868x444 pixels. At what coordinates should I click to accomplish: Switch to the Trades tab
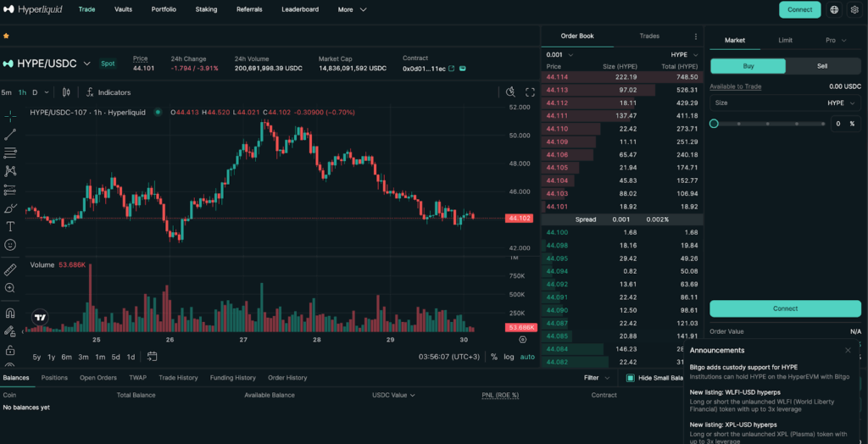[x=649, y=36]
